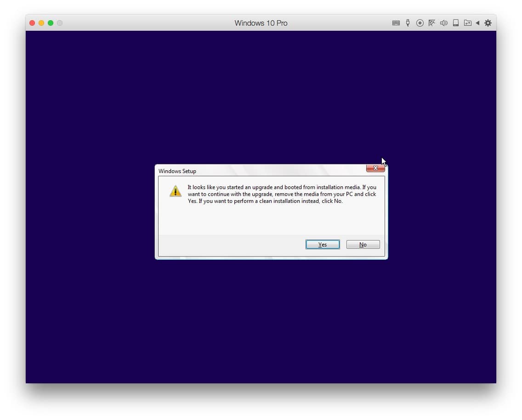Click the sound speaker icon
The image size is (522, 420).
point(443,23)
